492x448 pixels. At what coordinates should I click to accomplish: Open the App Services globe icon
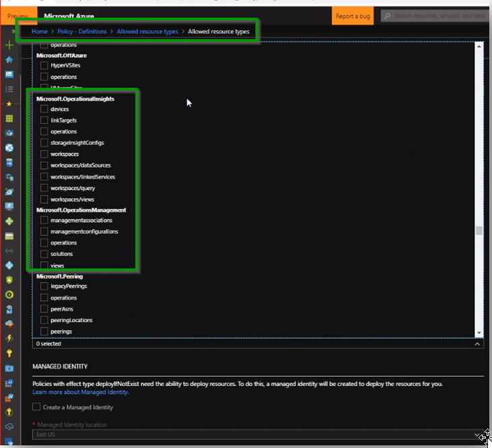pos(9,148)
